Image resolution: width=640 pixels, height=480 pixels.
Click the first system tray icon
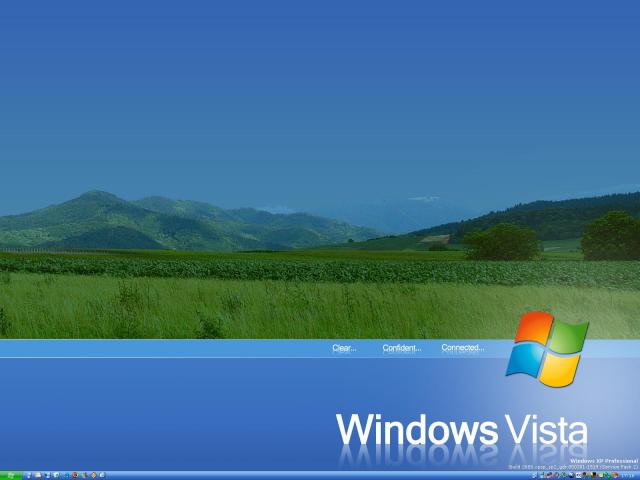(534, 476)
